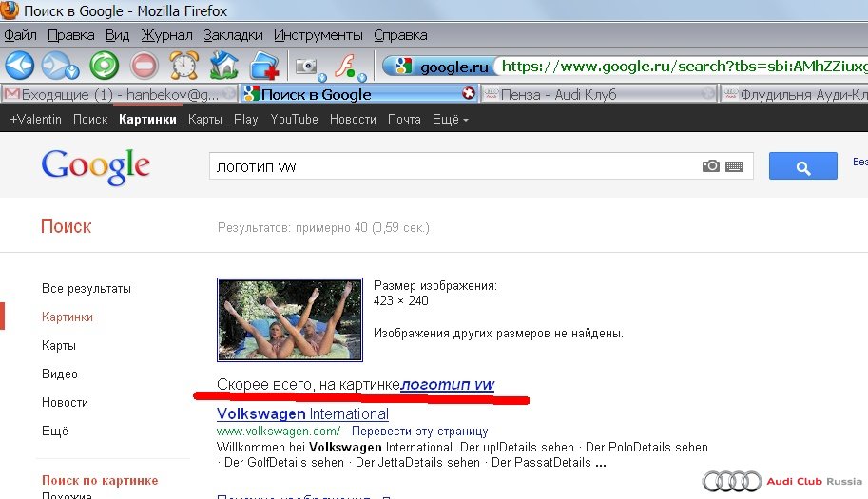Open History via alarm clock icon
This screenshot has height=499, width=868.
click(183, 66)
